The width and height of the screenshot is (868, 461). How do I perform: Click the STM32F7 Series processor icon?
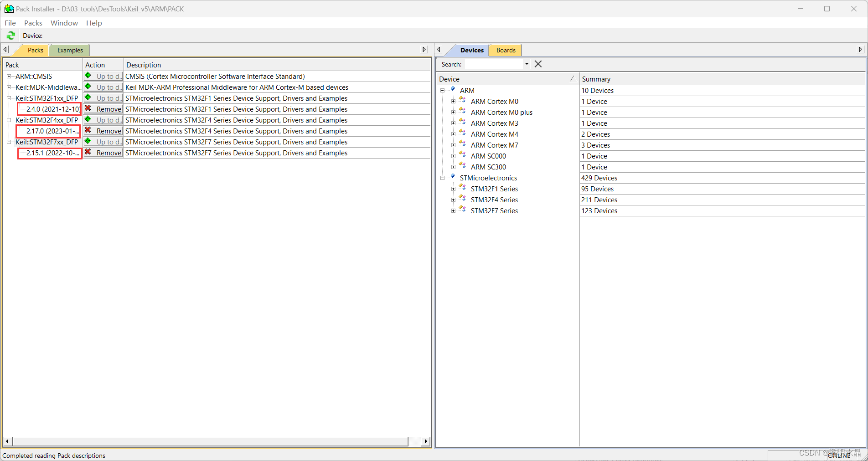click(462, 210)
